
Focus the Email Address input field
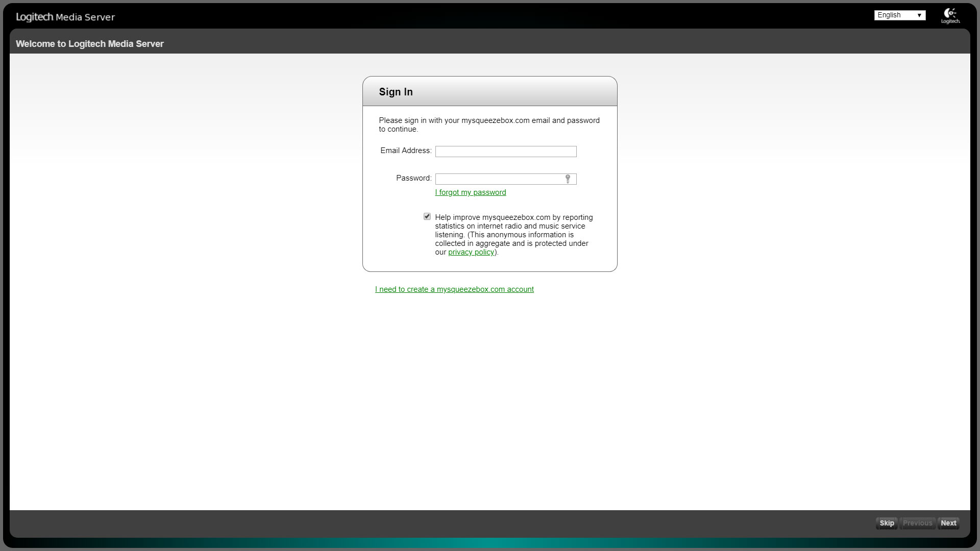pos(506,152)
